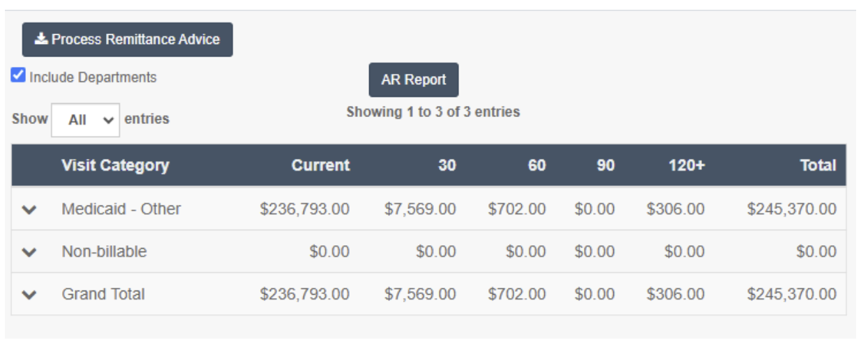The image size is (868, 347).
Task: Sort by the 60 days column header
Action: pos(537,165)
